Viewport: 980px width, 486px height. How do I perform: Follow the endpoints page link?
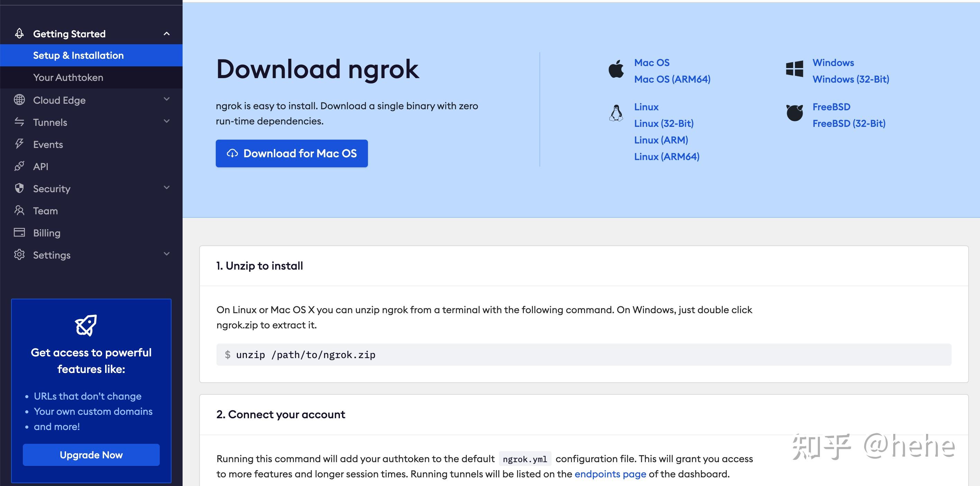[x=610, y=474]
